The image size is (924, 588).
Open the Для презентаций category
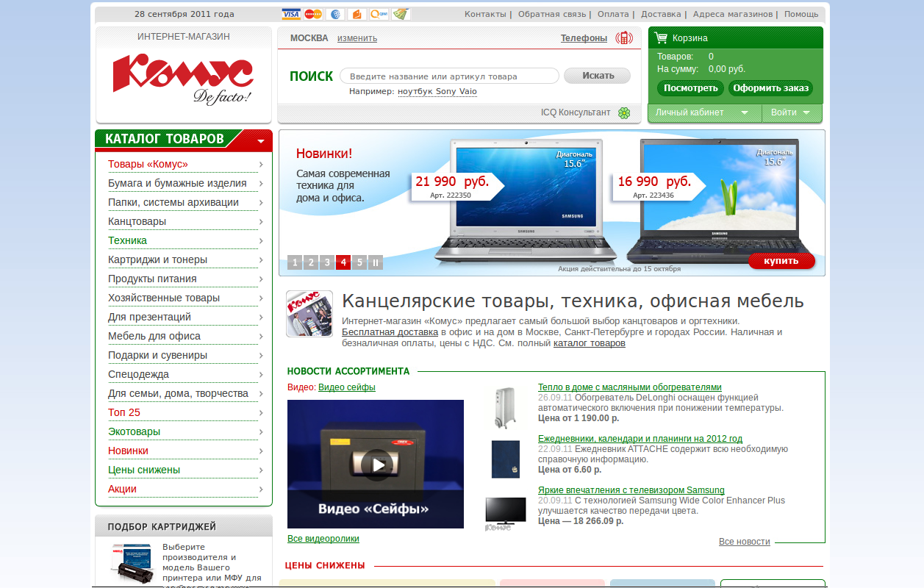pos(149,317)
